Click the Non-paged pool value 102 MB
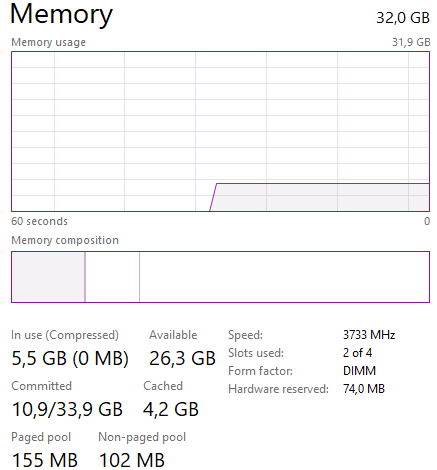Viewport: 437px width, 470px height. 132,460
